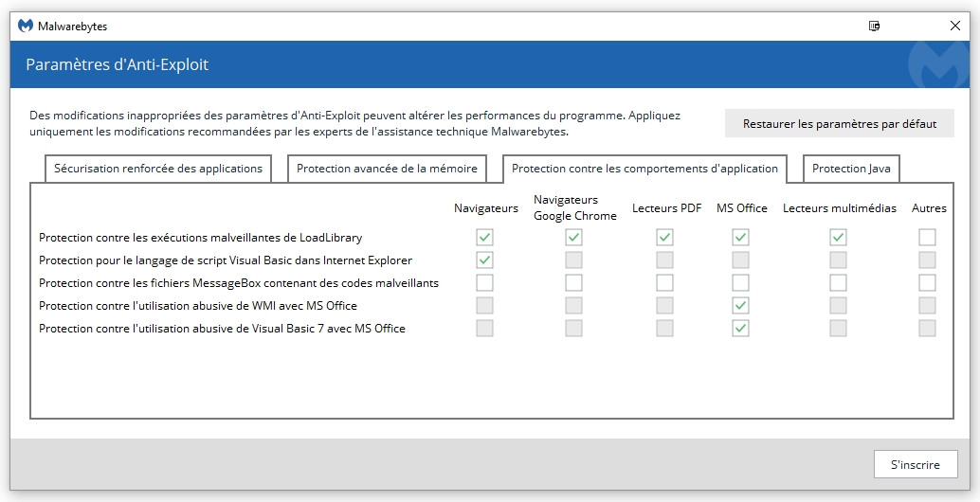Disable Visual Basic 7 protection for MS Office
980x502 pixels.
[741, 329]
